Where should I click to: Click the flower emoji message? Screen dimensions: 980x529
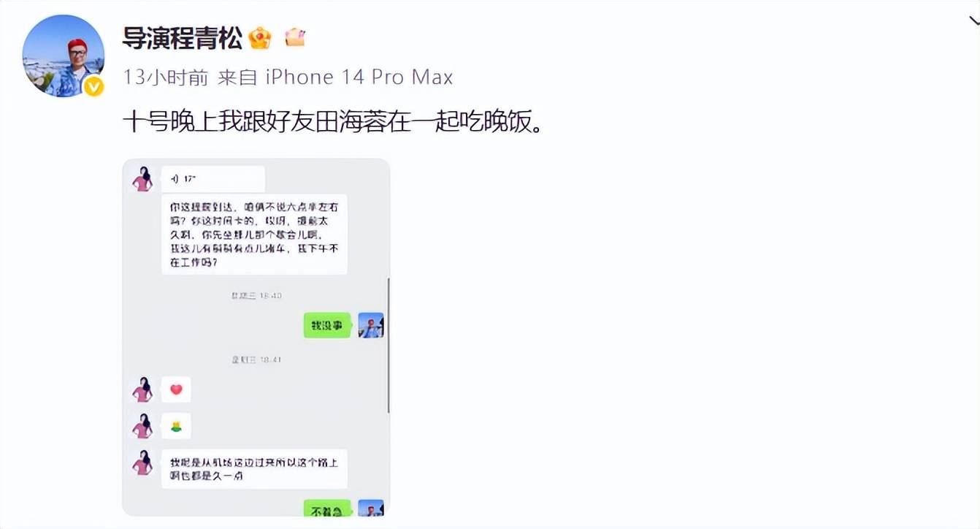pos(176,426)
